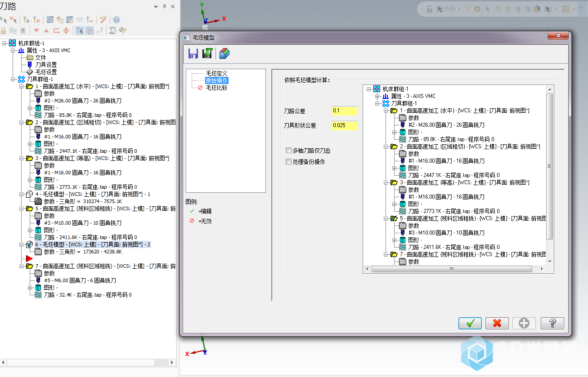Screen dimensions: 588x377
Task: Click the regenerate dirty operations tool icon
Action: click(36, 20)
